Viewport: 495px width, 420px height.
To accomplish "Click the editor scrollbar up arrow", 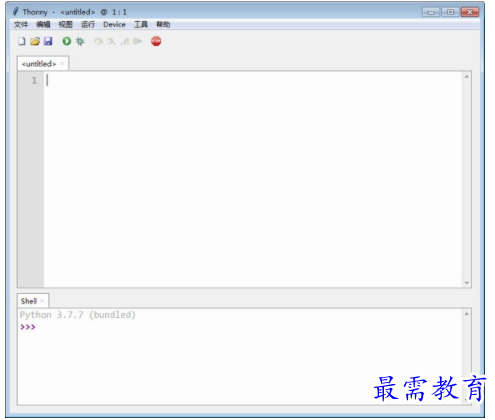I will [467, 77].
